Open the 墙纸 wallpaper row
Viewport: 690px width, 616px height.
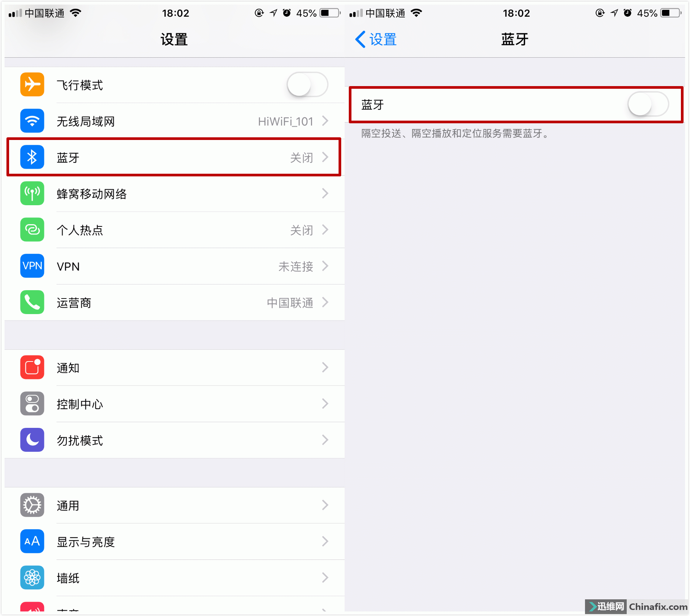174,578
